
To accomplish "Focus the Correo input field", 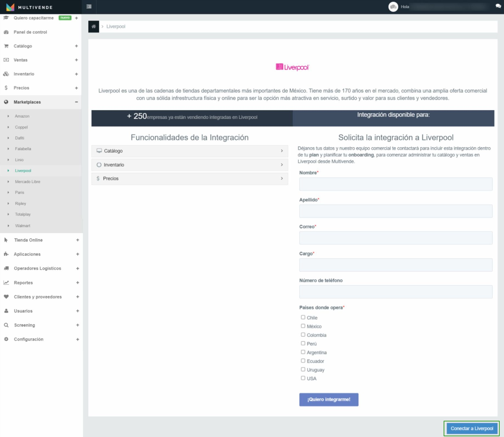I will point(395,238).
